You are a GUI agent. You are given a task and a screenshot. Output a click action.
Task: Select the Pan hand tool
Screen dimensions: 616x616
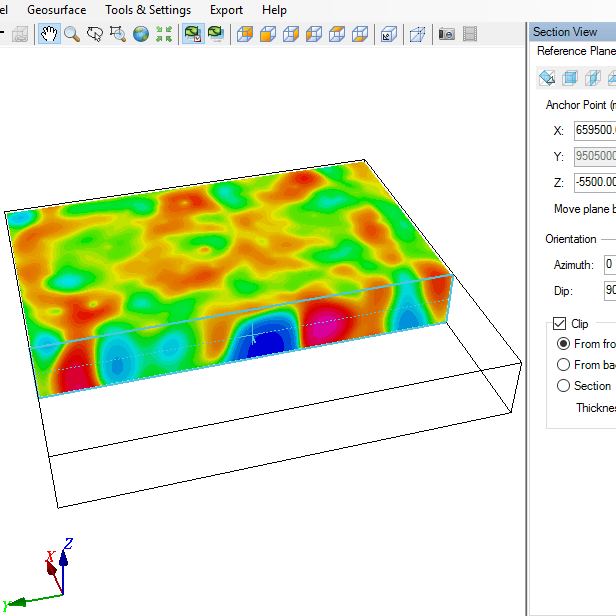pyautogui.click(x=49, y=34)
